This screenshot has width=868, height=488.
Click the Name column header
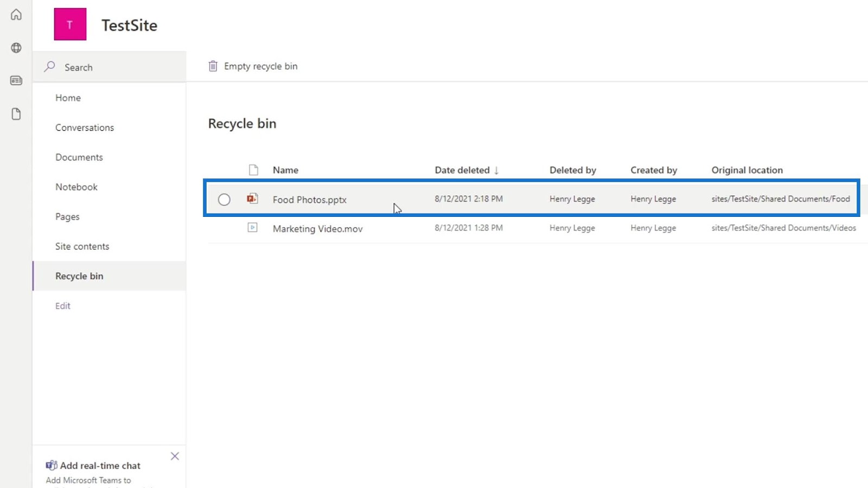[285, 170]
